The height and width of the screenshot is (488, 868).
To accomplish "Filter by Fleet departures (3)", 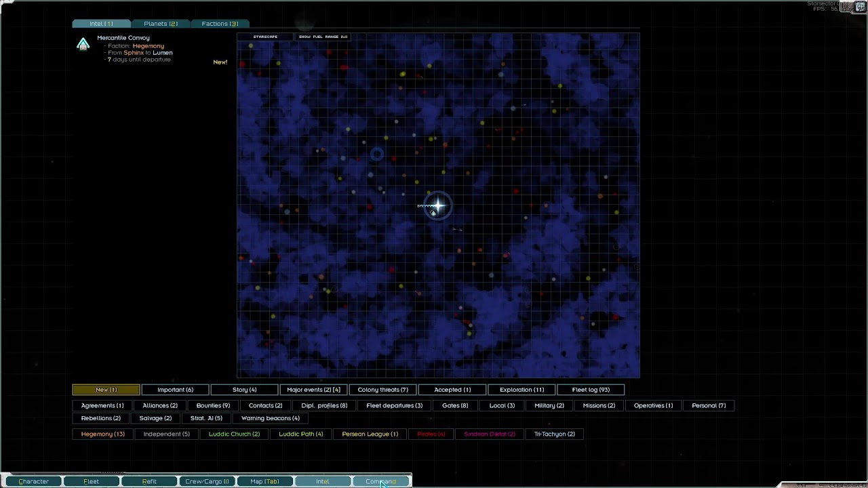I will (x=395, y=405).
